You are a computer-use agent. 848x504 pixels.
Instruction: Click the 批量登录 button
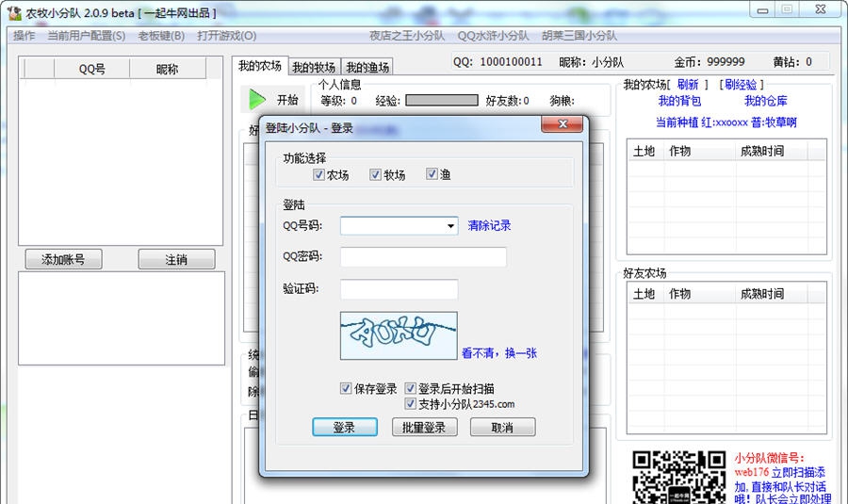[424, 427]
